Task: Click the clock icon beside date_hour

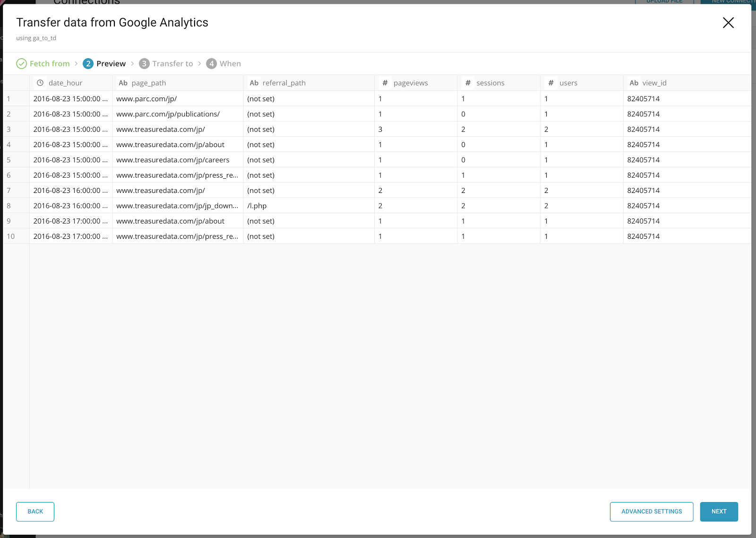Action: coord(40,83)
